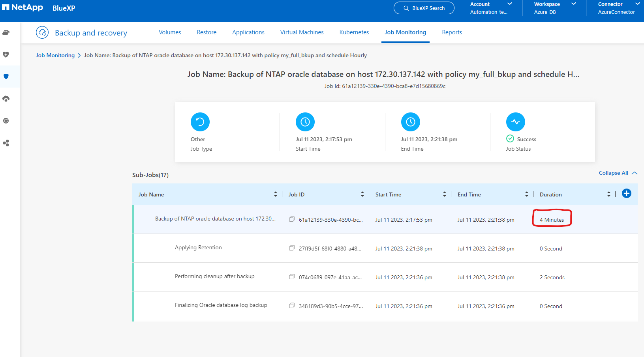Sort sub-jobs by Start Time column
Image resolution: width=644 pixels, height=357 pixels.
click(x=444, y=194)
